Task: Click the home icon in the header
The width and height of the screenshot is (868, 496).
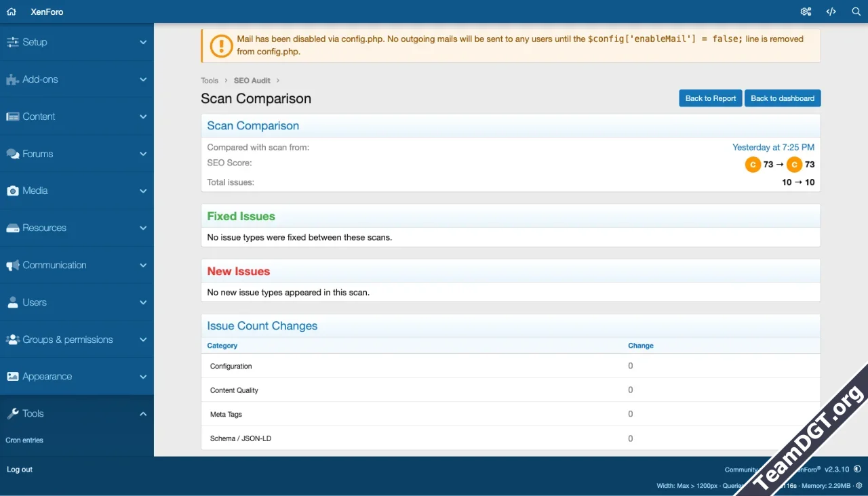Action: (x=12, y=12)
